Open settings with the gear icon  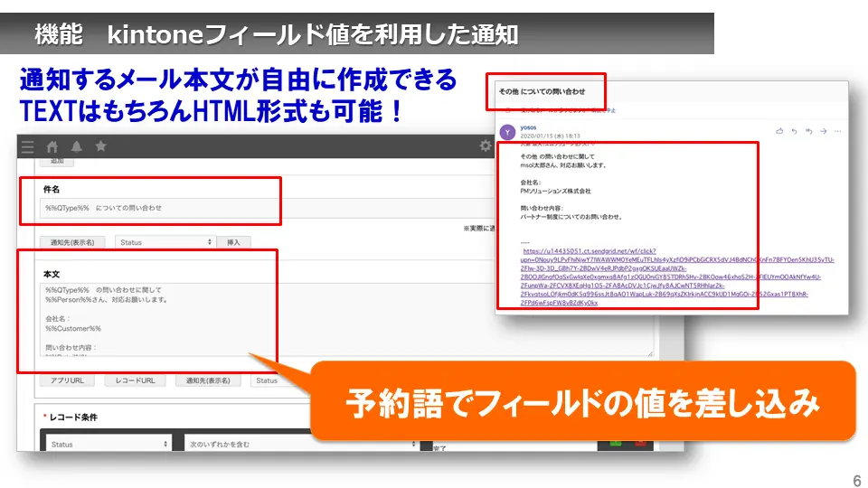coord(486,146)
